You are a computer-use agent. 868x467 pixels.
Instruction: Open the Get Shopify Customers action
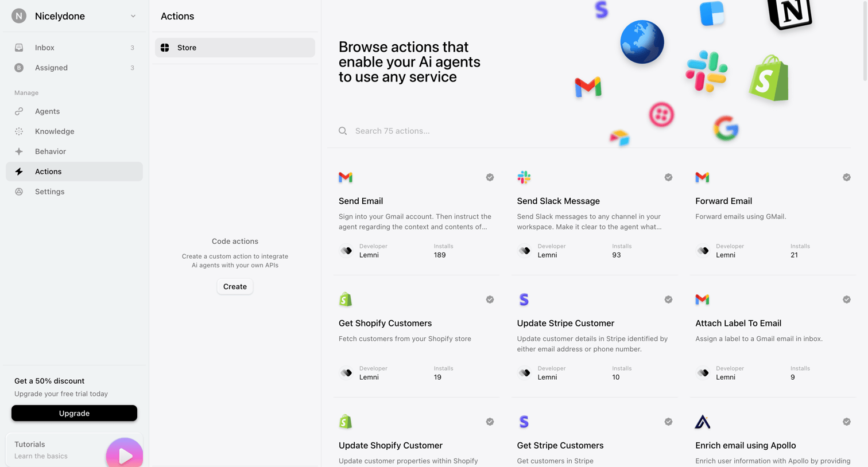pyautogui.click(x=416, y=337)
